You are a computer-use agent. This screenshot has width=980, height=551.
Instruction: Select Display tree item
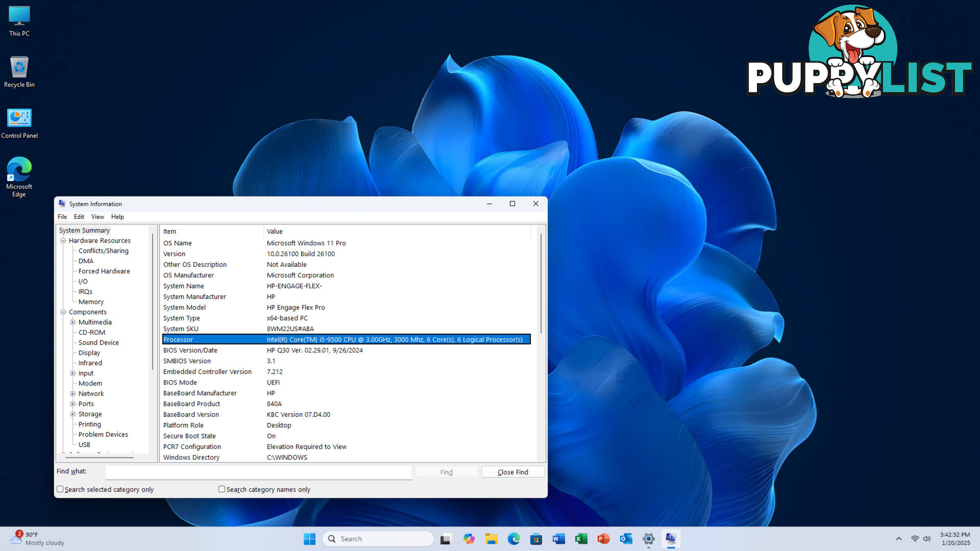(89, 353)
